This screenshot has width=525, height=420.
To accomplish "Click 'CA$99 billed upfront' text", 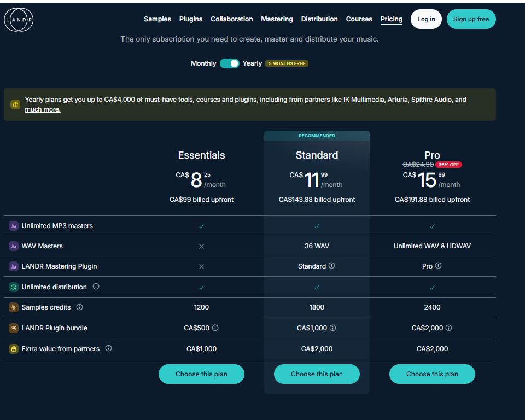I will click(x=201, y=199).
